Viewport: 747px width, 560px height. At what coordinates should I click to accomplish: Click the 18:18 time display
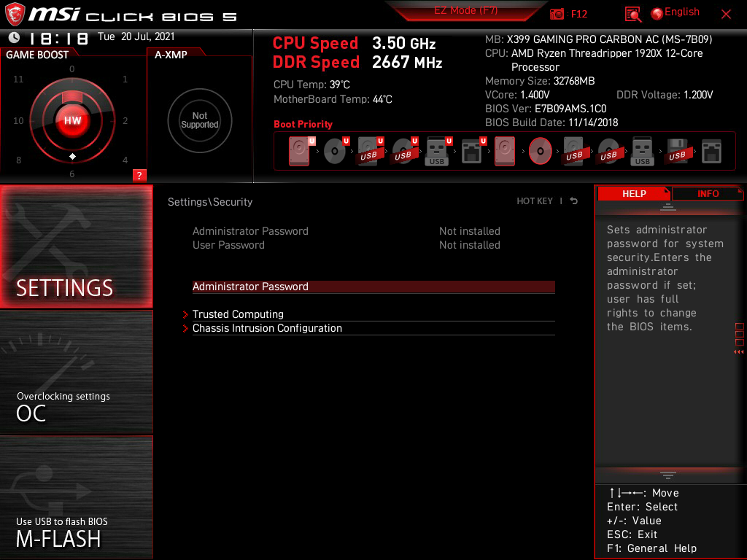pyautogui.click(x=59, y=38)
